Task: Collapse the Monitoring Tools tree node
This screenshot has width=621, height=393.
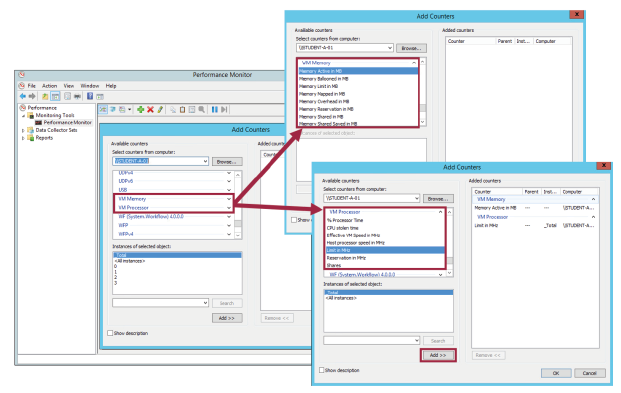Action: [x=23, y=116]
